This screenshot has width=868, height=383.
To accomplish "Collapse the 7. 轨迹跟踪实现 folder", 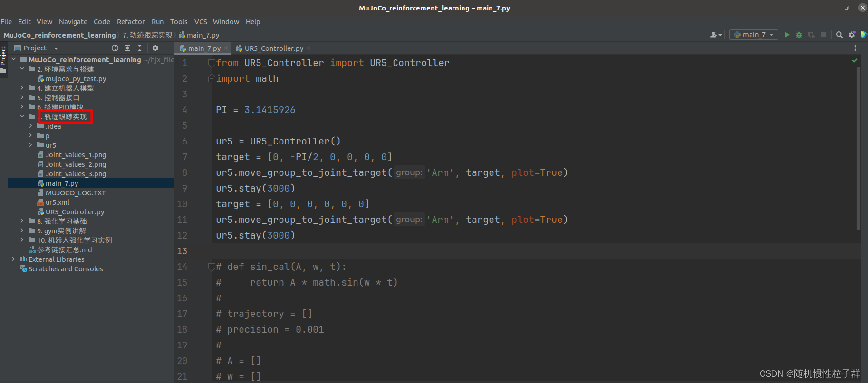I will point(22,116).
